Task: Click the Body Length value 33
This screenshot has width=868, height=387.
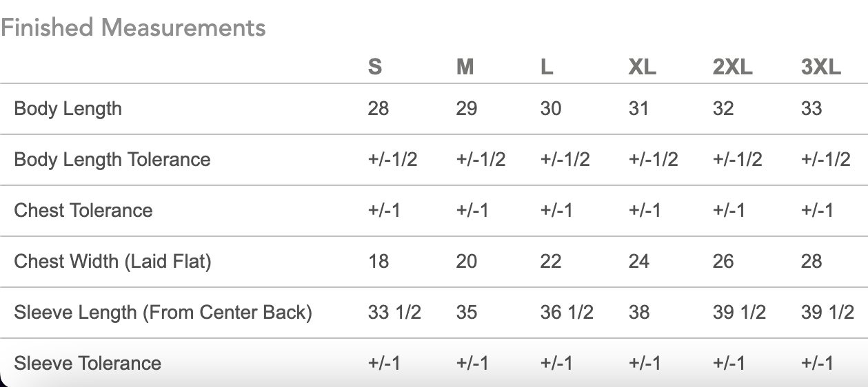Action: click(811, 109)
